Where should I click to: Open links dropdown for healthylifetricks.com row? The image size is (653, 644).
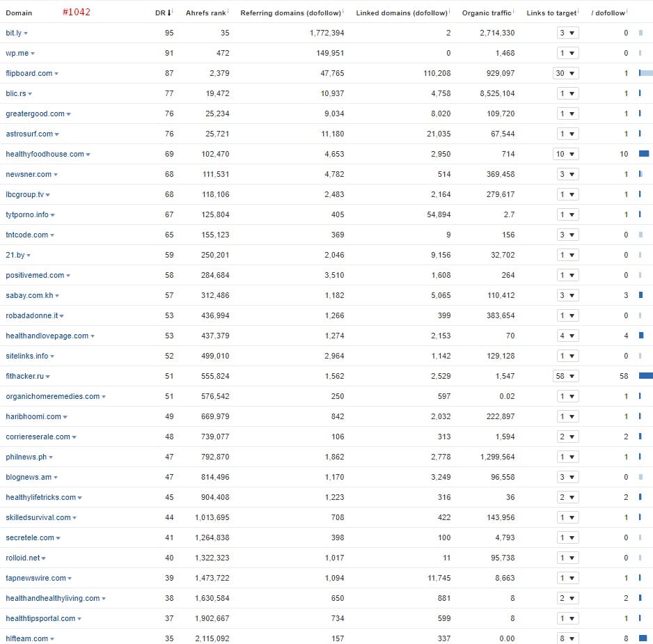(567, 497)
